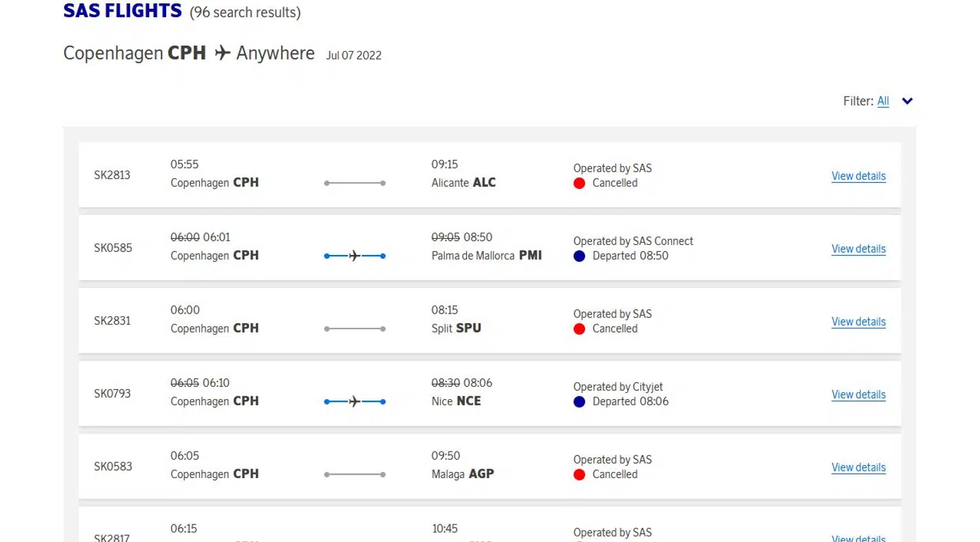
Task: View details for SK0585 to Palma de Mallorca
Action: tap(858, 249)
